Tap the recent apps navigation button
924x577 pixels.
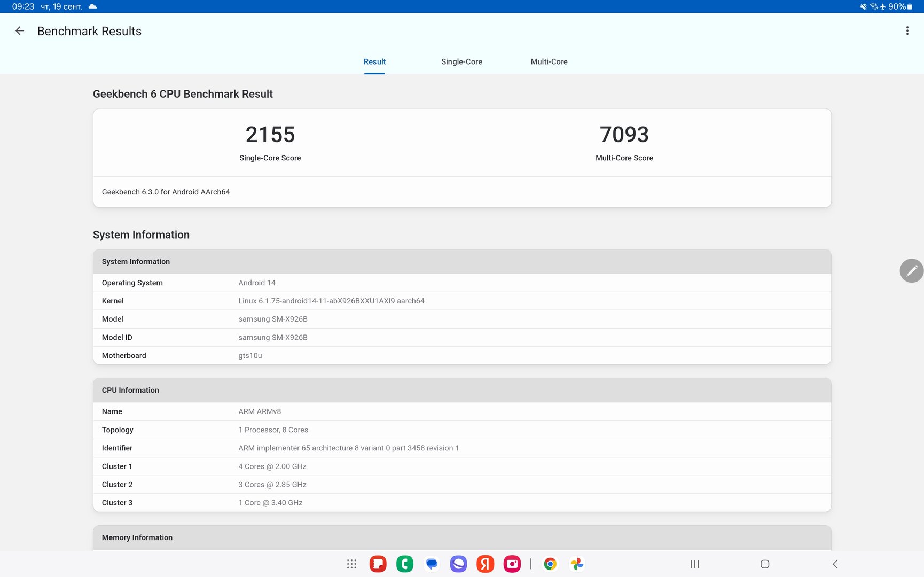pos(694,564)
